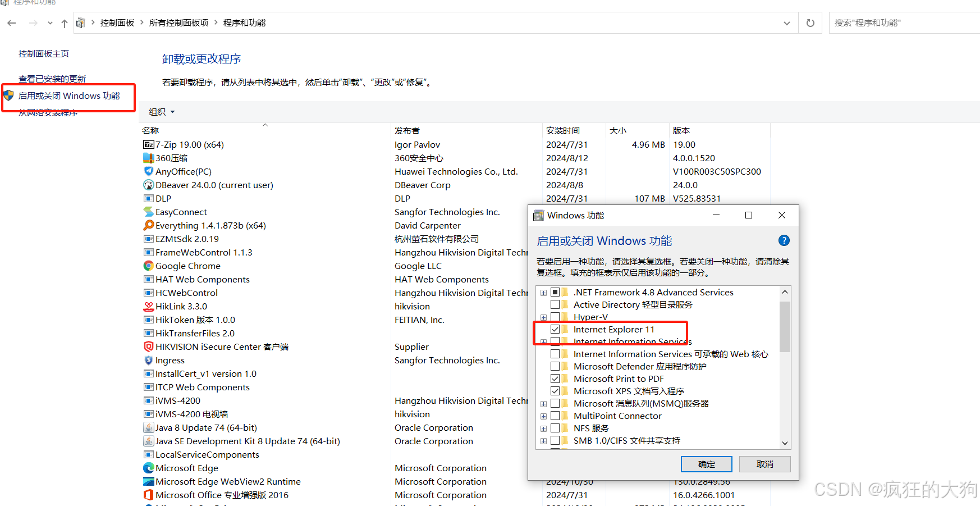The width and height of the screenshot is (980, 506).
Task: Click the control panel icon in address bar
Action: pyautogui.click(x=81, y=23)
